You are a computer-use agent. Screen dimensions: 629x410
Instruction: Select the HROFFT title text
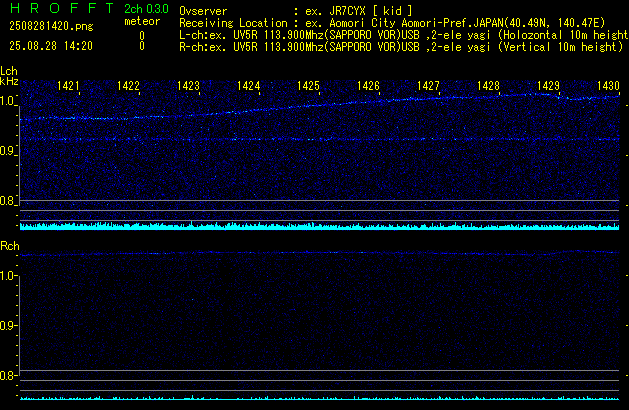[x=62, y=8]
